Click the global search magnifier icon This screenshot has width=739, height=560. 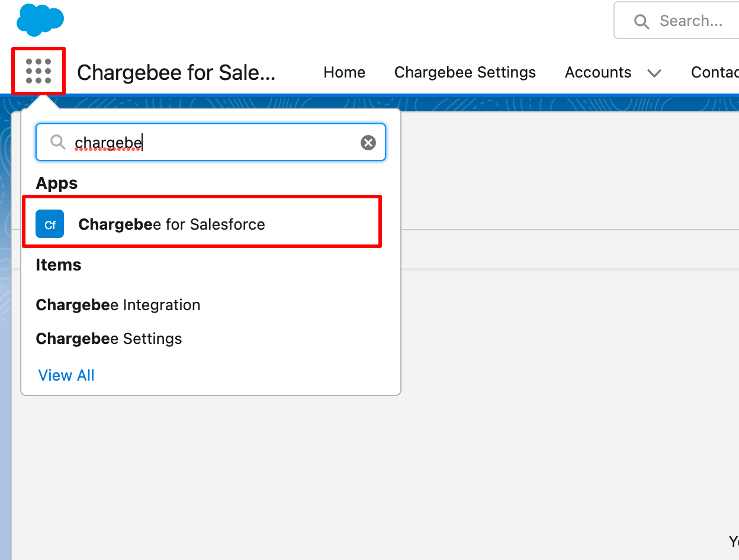pyautogui.click(x=641, y=22)
